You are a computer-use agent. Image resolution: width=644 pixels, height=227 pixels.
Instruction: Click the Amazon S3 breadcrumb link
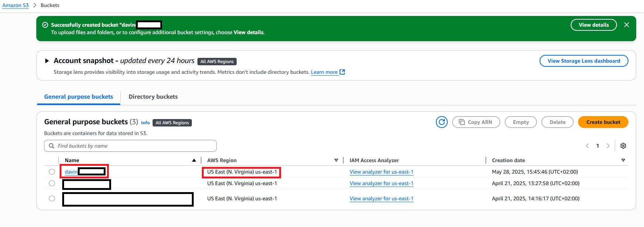click(x=15, y=5)
